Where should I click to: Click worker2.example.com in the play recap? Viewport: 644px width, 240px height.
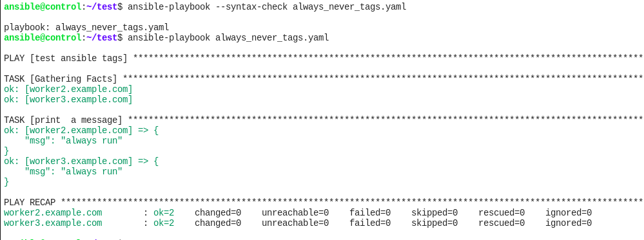53,212
